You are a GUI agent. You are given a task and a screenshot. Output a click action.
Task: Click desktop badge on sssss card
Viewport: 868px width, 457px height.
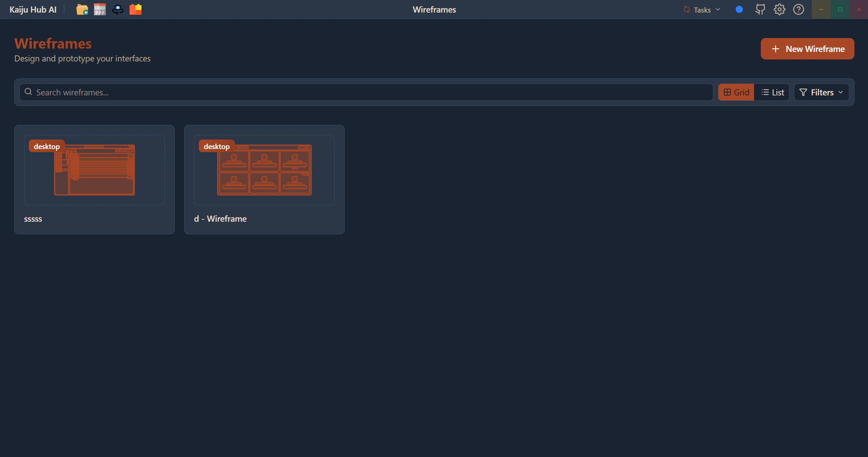coord(47,146)
